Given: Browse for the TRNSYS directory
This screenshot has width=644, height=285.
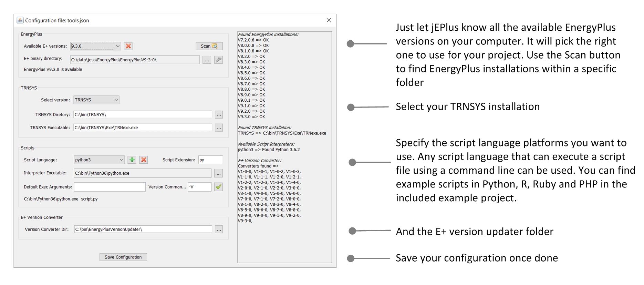Looking at the screenshot, I should [219, 115].
